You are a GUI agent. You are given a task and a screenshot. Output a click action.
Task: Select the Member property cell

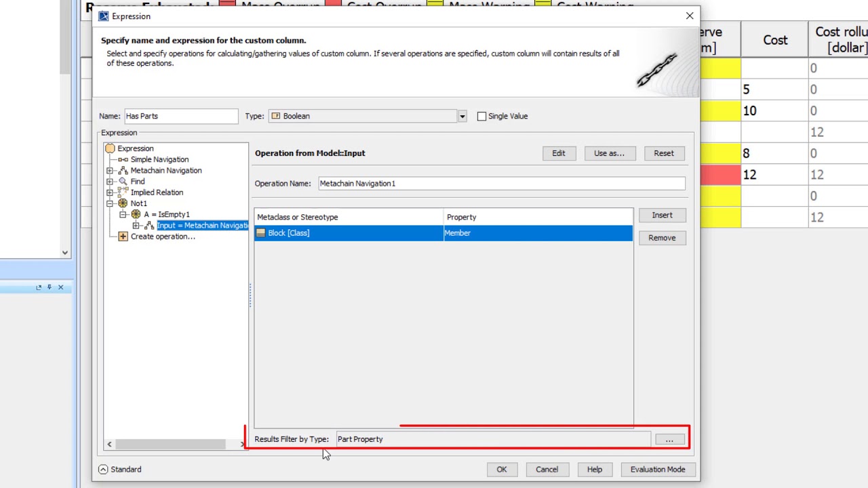[x=538, y=233]
